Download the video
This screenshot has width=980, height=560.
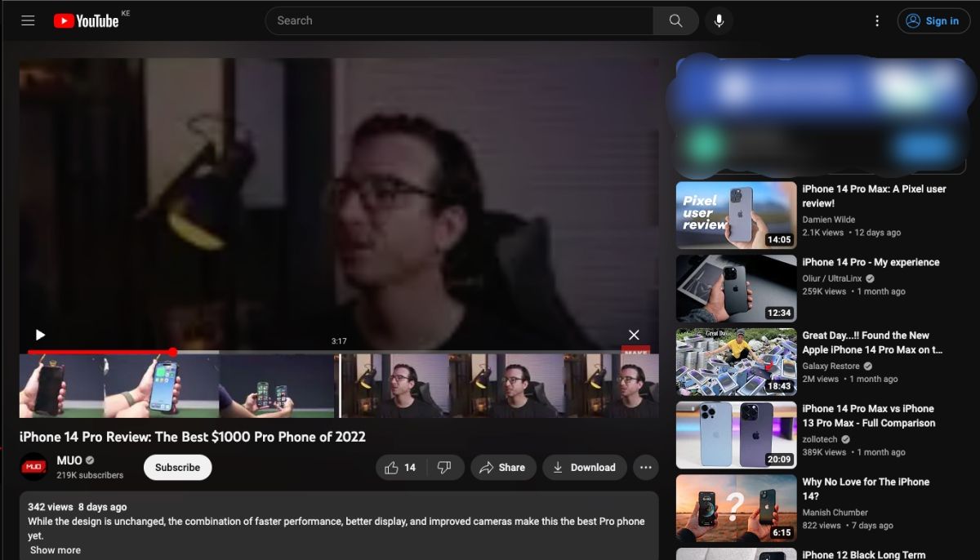585,467
